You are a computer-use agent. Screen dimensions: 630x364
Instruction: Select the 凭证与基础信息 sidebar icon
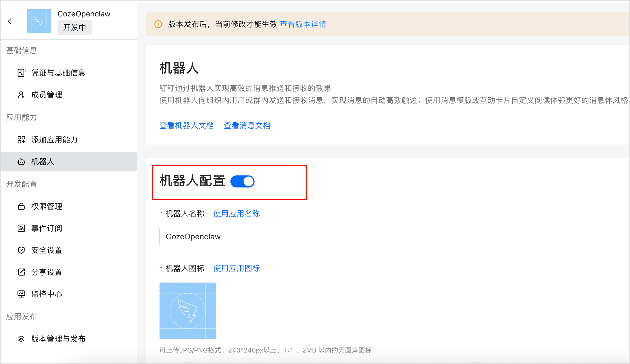(x=22, y=73)
